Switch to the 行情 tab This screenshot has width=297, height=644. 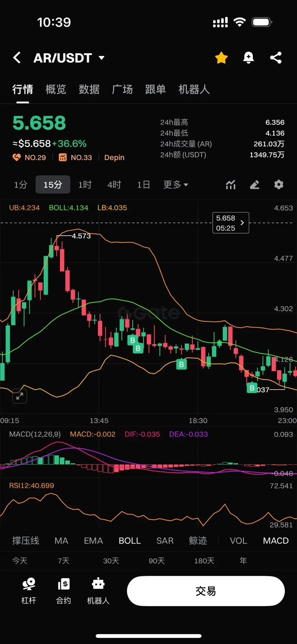(x=23, y=89)
